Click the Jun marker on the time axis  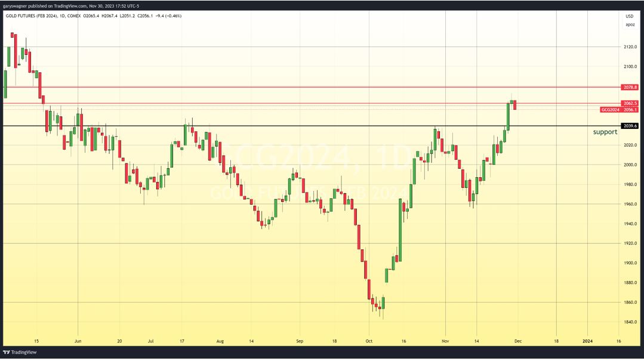tap(78, 341)
